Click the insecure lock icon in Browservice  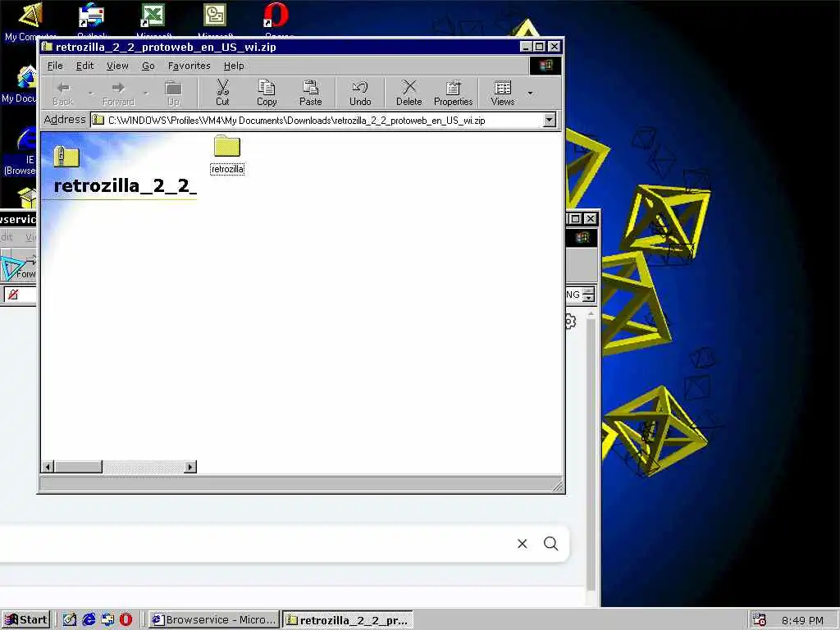click(x=13, y=294)
